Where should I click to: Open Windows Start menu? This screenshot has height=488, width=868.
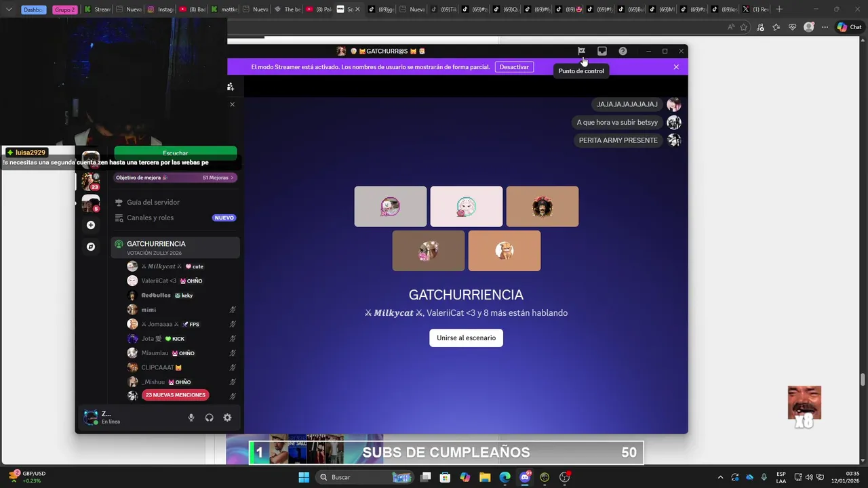pos(304,477)
